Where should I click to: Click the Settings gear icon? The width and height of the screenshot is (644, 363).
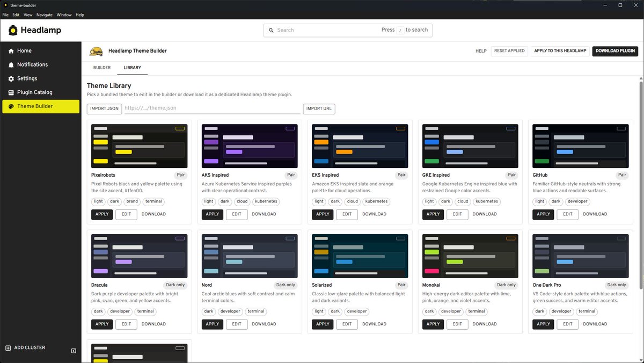pyautogui.click(x=11, y=78)
